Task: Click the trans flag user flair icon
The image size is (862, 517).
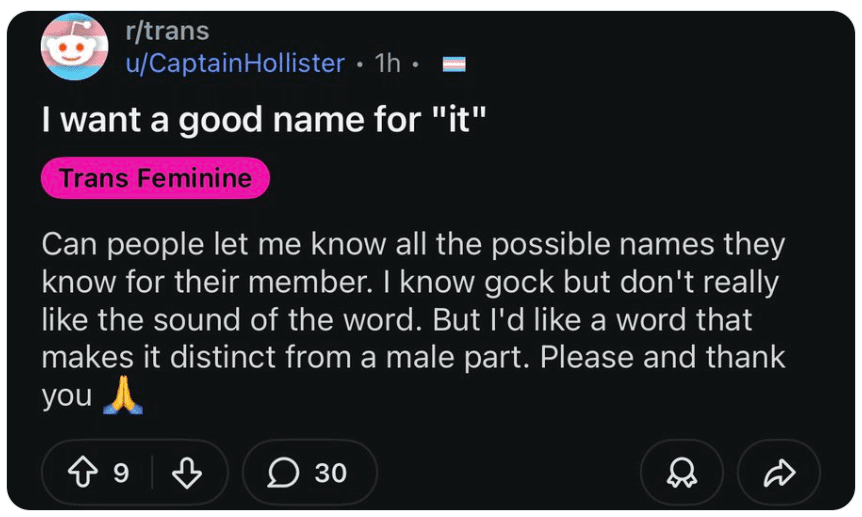Action: [x=455, y=64]
